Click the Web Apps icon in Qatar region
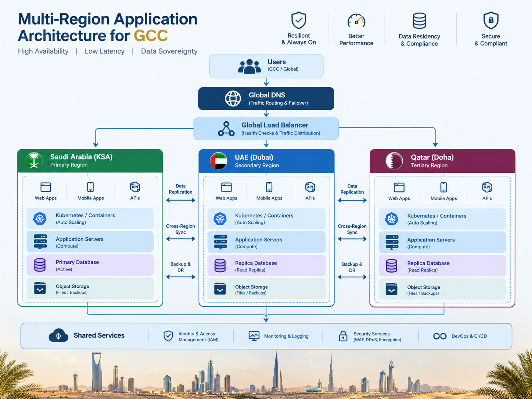 tap(399, 187)
